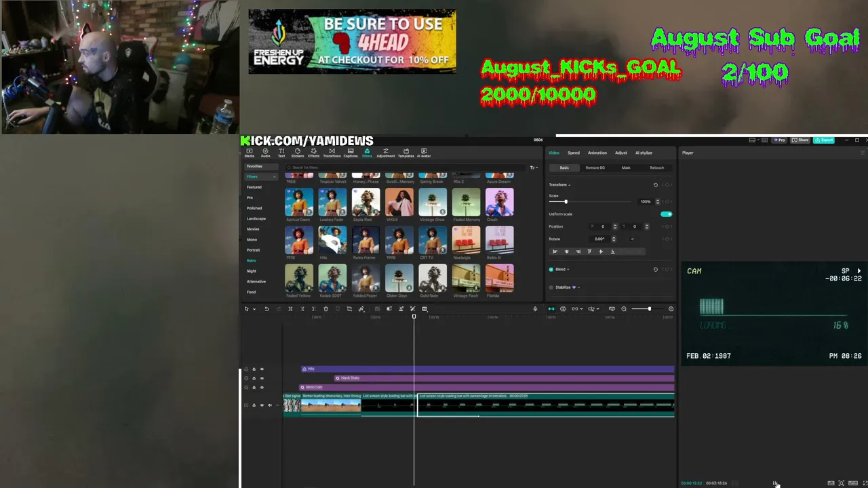Reset the Transform settings
868x488 pixels.
coord(655,185)
